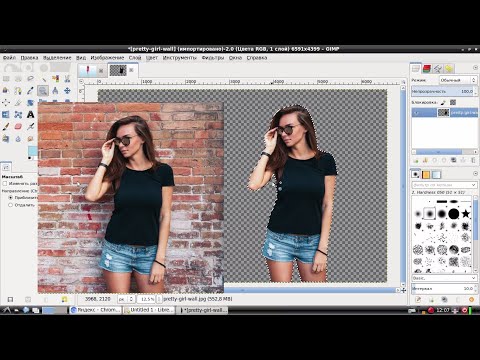Switch to the first image tab thumbnail
Screen dimensions: 480x360
coord(88,70)
